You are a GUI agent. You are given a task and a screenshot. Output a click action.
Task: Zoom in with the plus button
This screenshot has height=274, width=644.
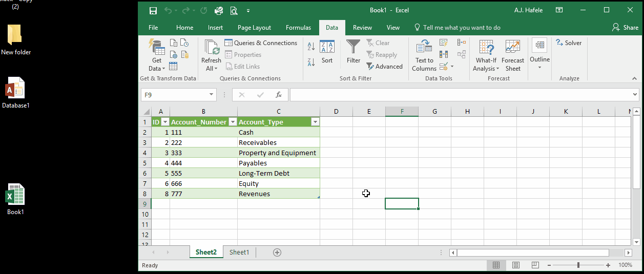coord(608,265)
